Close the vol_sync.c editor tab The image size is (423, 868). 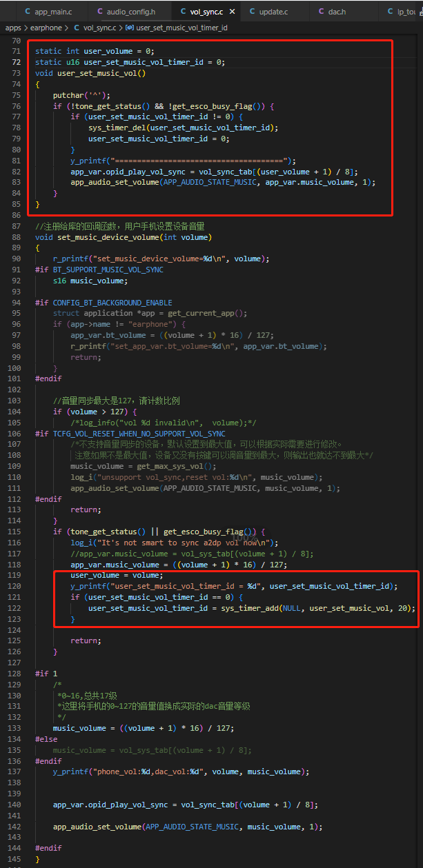coord(231,12)
